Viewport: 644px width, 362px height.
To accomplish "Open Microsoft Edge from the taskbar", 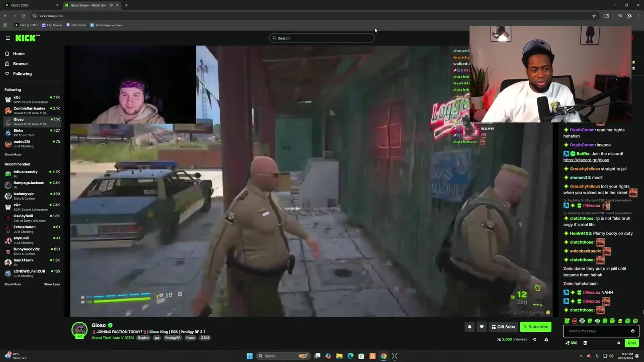I will 350,356.
